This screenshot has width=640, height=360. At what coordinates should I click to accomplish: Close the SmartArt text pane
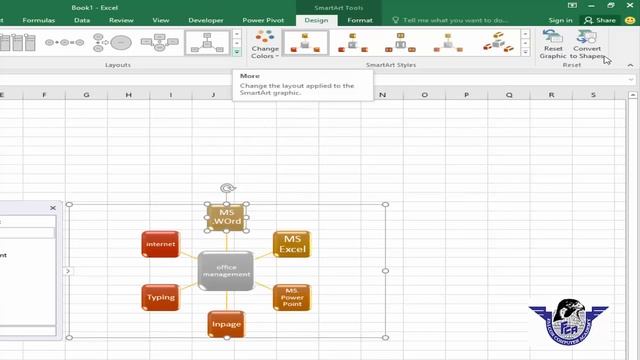pyautogui.click(x=53, y=208)
